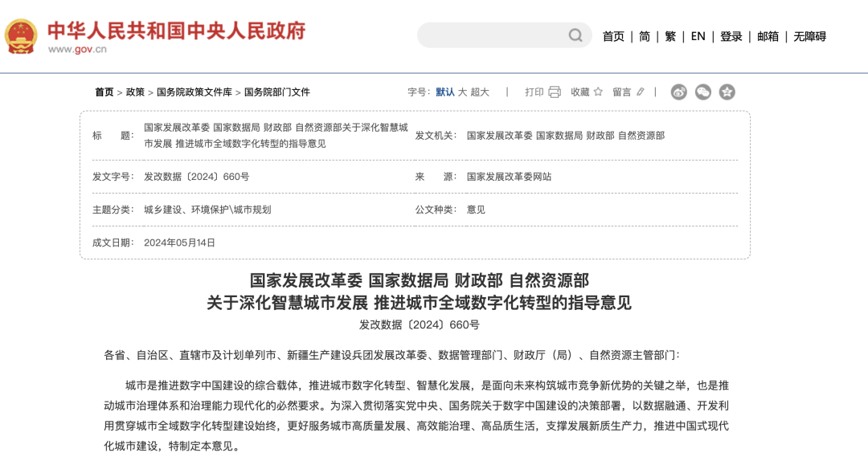
Task: Set font size to 超大
Action: tap(480, 92)
